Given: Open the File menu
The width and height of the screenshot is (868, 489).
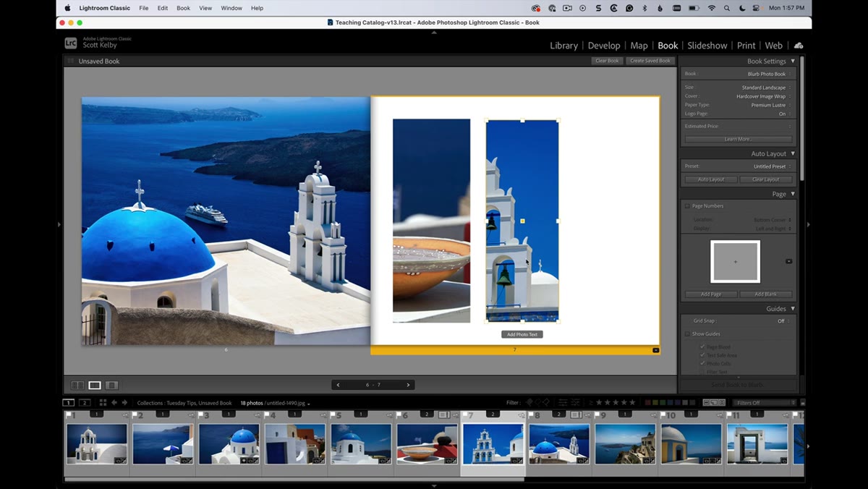Looking at the screenshot, I should (144, 8).
